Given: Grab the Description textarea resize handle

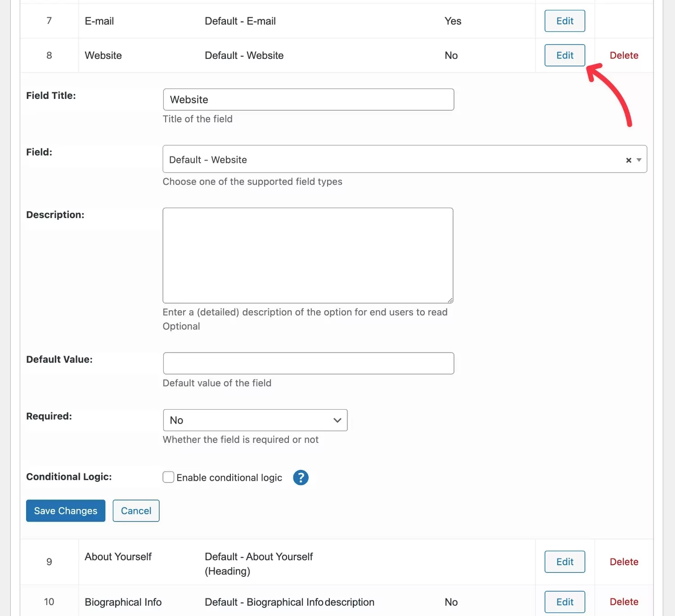Looking at the screenshot, I should (450, 300).
